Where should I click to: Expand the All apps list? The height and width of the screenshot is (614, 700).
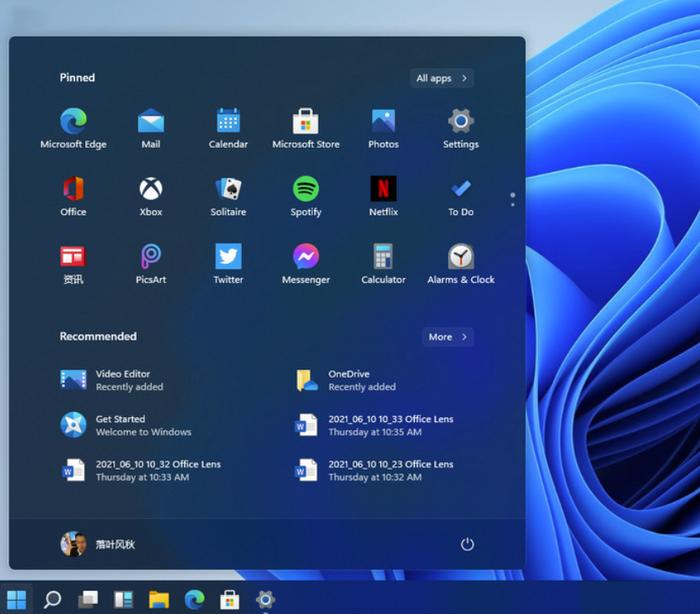(442, 78)
